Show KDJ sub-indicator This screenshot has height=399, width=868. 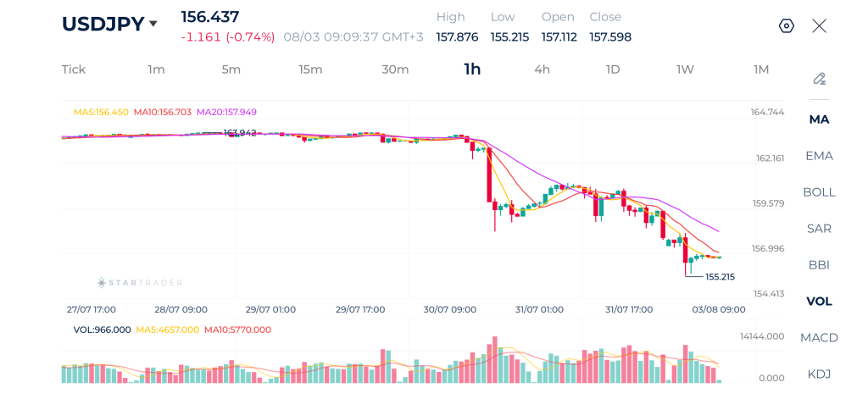coord(820,374)
